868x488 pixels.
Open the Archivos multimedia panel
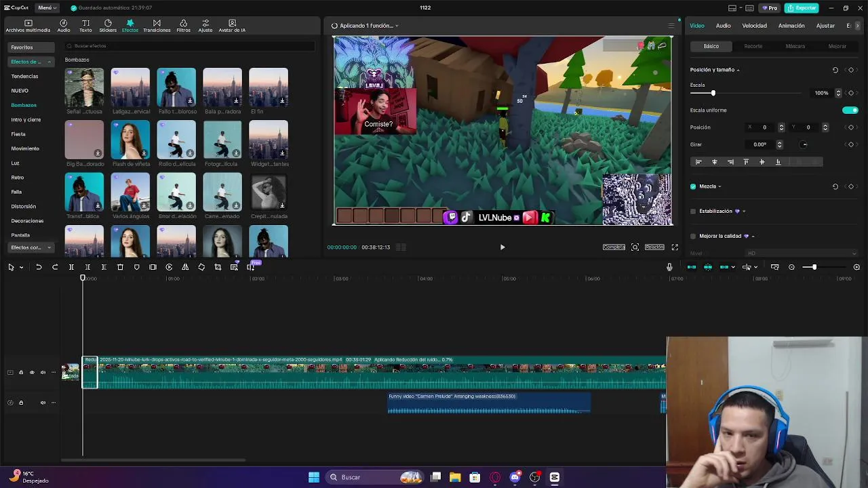pos(28,26)
